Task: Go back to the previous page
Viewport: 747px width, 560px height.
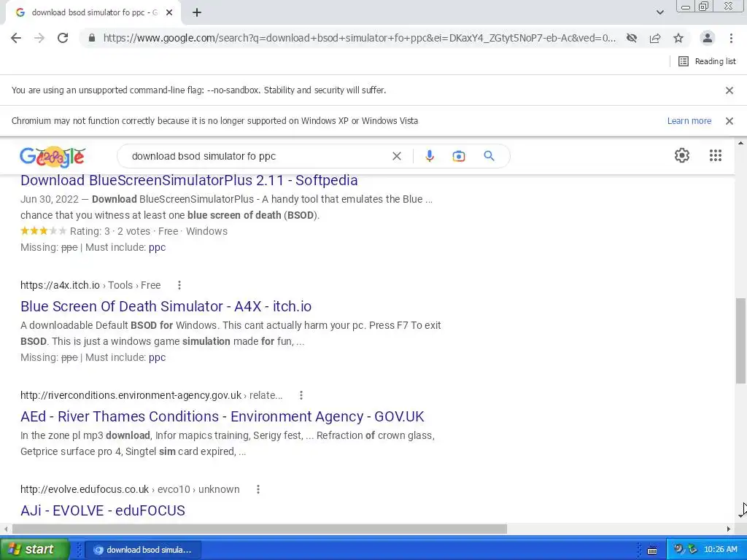Action: click(16, 38)
